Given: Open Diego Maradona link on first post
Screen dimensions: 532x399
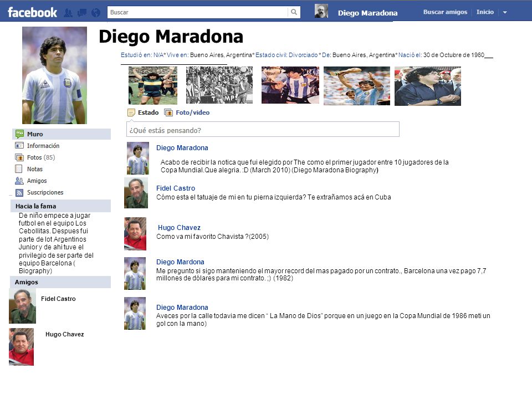Looking at the screenshot, I should 182,148.
